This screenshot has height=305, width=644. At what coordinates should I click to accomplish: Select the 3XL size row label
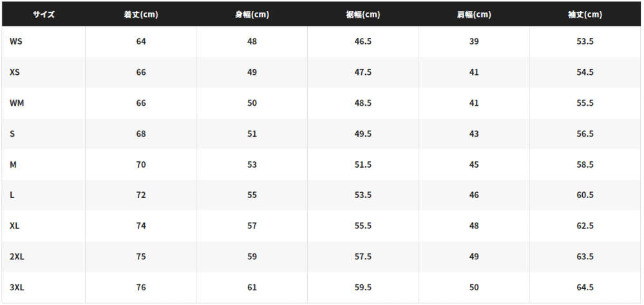[x=17, y=288]
